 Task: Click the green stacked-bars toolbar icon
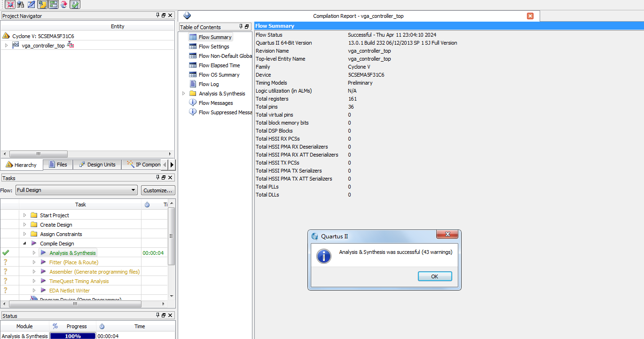point(53,5)
